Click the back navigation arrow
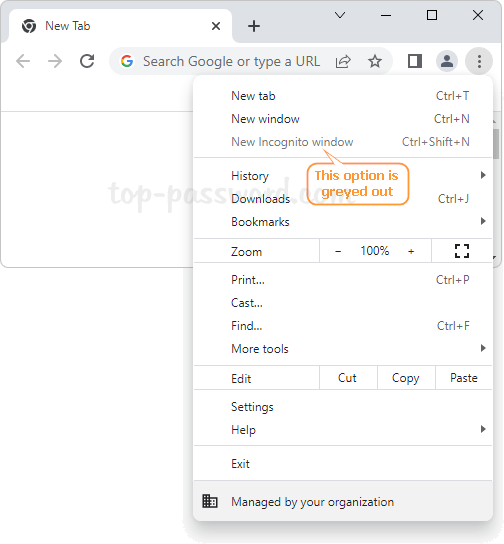Screen dimensions: 504x544 click(23, 61)
